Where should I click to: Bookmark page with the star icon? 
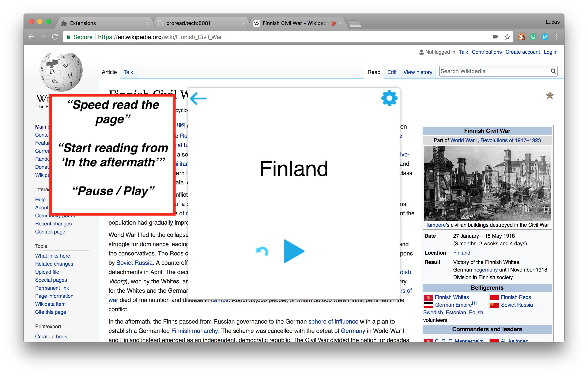(507, 37)
